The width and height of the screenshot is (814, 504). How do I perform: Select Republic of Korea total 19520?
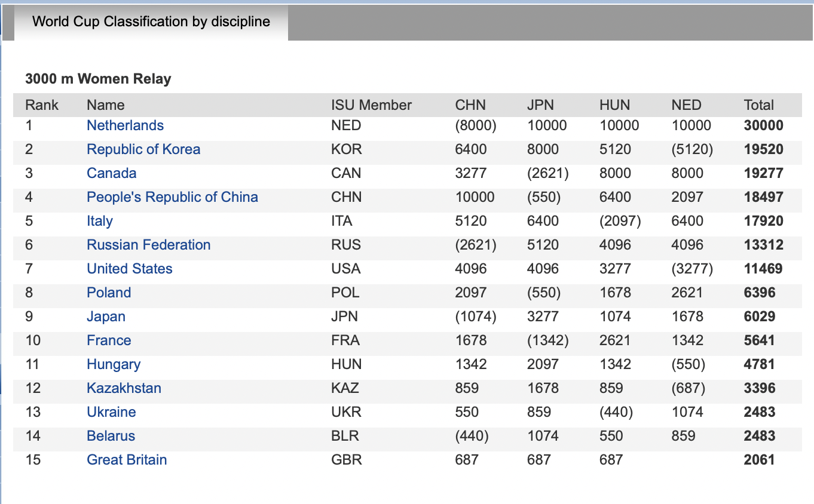(764, 149)
